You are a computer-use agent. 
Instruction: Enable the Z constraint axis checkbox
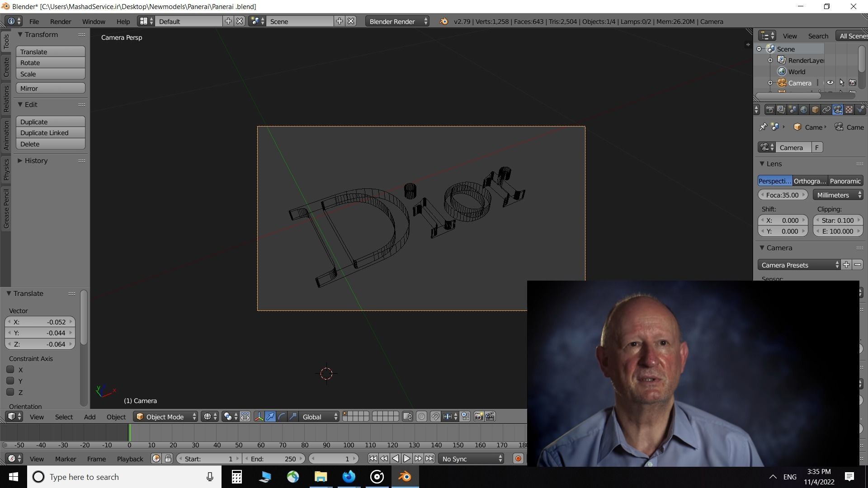click(10, 392)
